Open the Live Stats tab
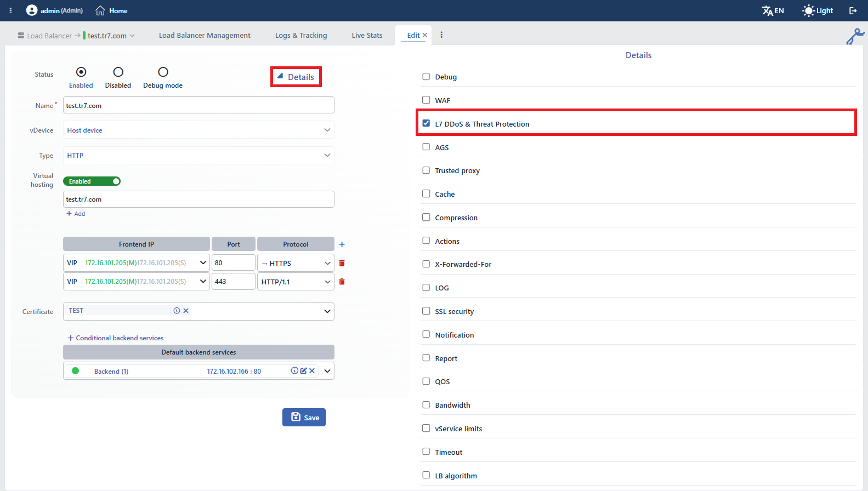 tap(367, 35)
